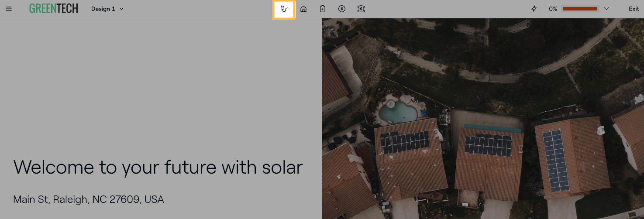Image resolution: width=644 pixels, height=219 pixels.
Task: Click the swimming pool in the aerial photo
Action: [x=397, y=113]
